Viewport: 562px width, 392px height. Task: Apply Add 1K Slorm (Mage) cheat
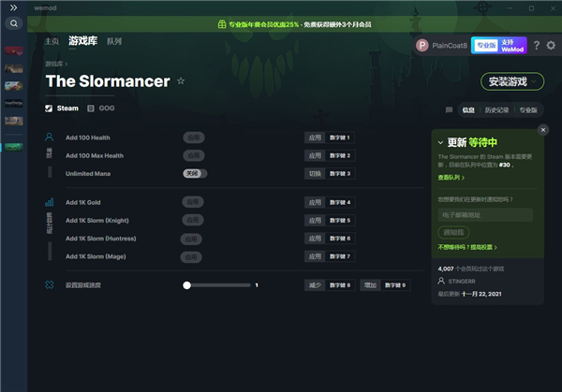point(191,257)
